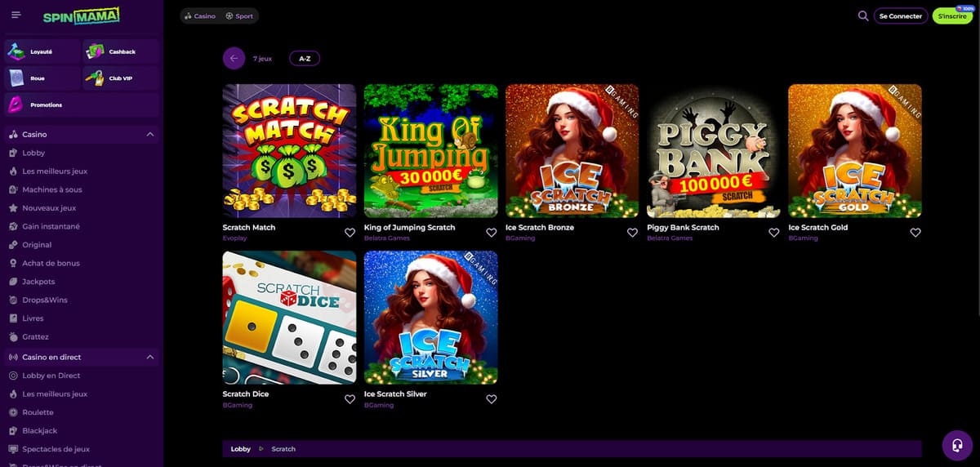The image size is (980, 467).
Task: Click Belatra Games under King of Jumping
Action: pyautogui.click(x=387, y=238)
